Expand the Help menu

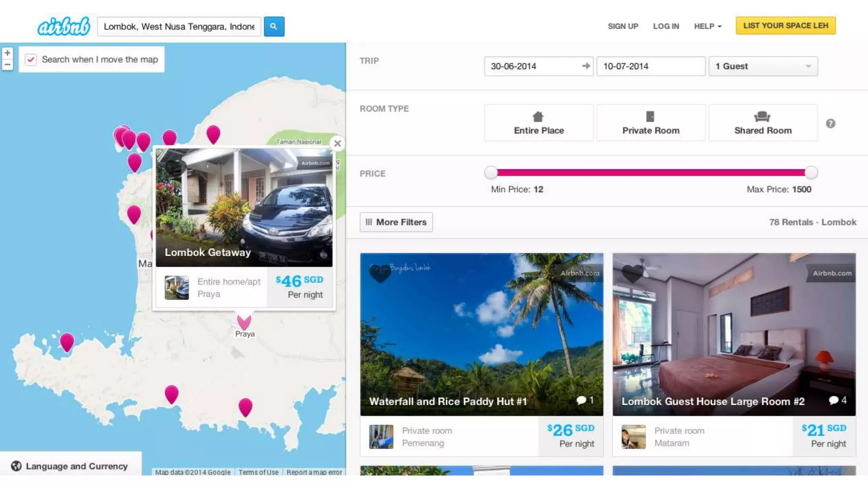[707, 26]
